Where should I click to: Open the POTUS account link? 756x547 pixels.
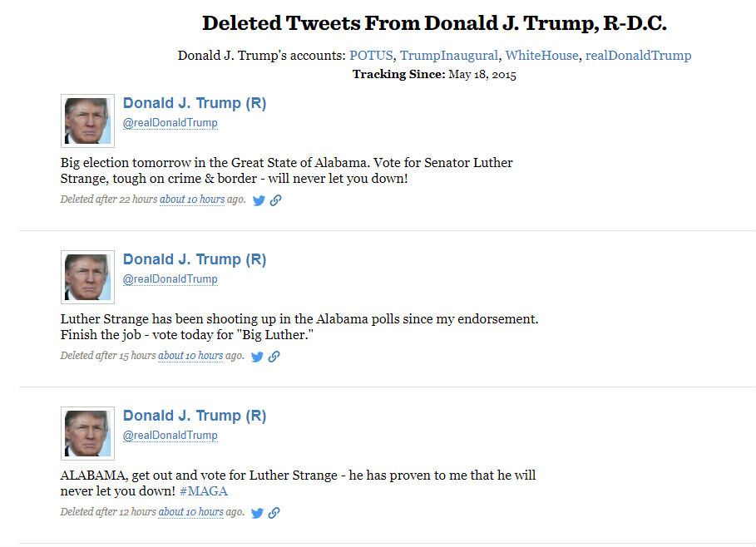[372, 55]
